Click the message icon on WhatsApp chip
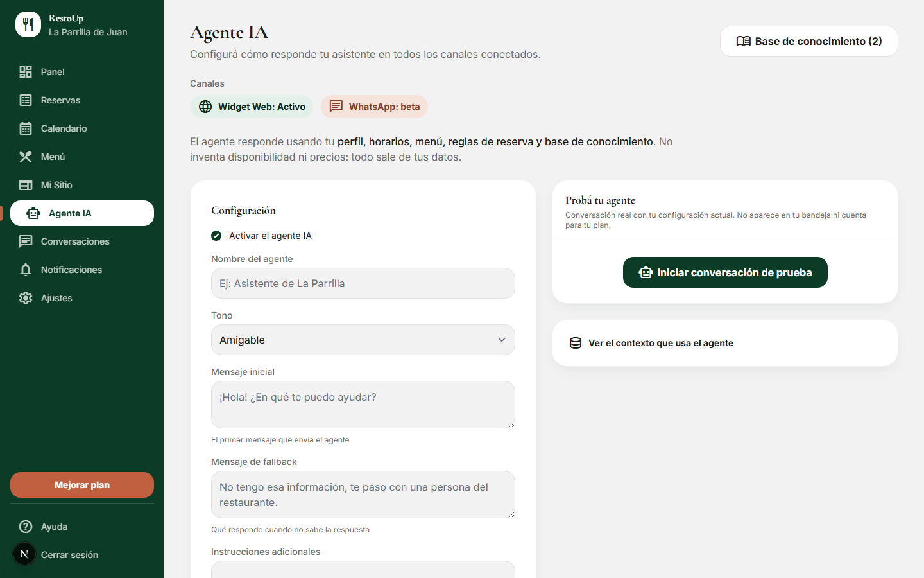 336,107
